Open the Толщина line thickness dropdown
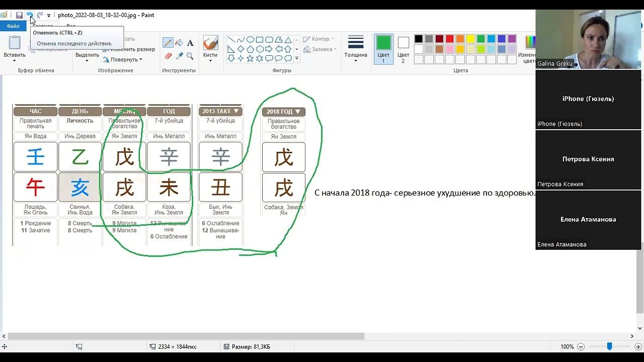 [x=356, y=49]
